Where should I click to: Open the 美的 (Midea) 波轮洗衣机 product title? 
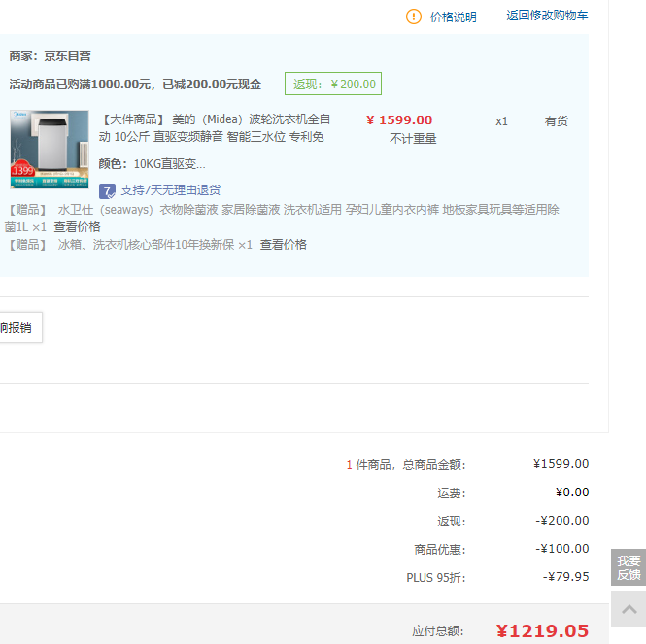(215, 127)
